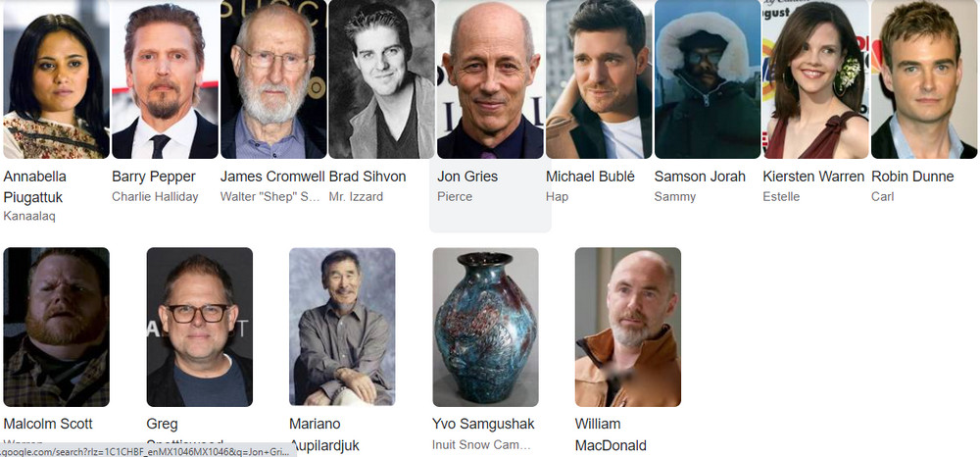Open Malcolm Scott's photo thumbnail

(56, 327)
